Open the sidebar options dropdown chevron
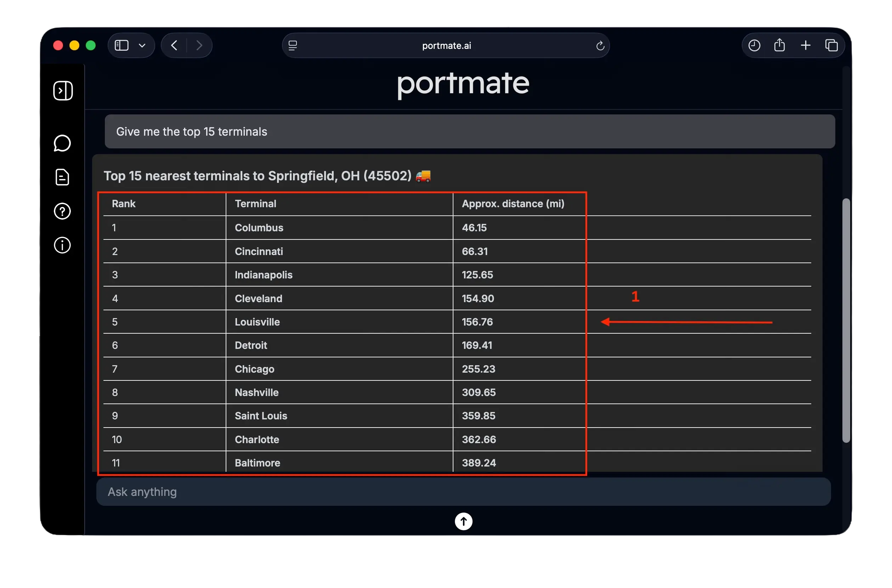This screenshot has height=588, width=892. 142,46
